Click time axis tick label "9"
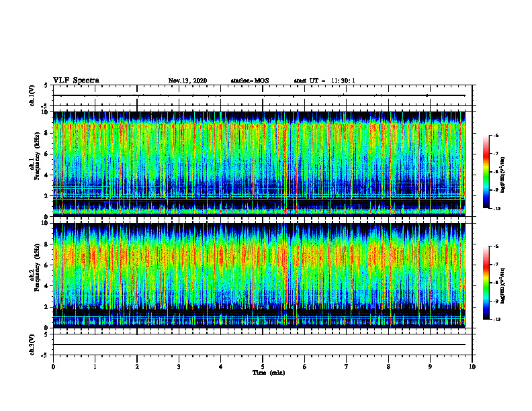Image resolution: width=532 pixels, height=411 pixels. tap(430, 367)
